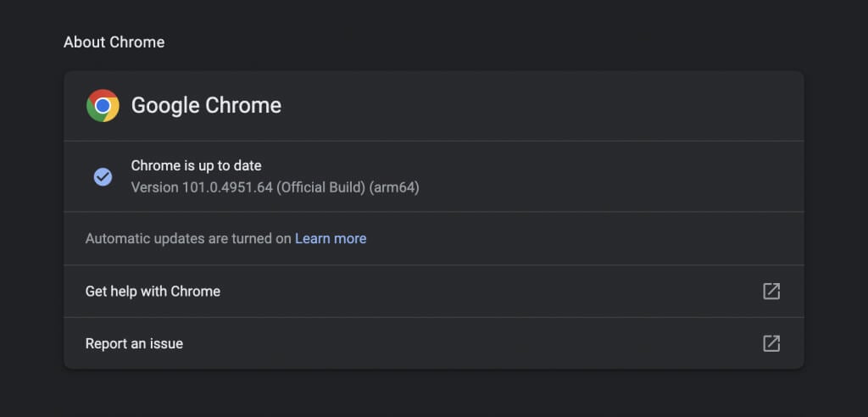Click the Google Chrome title text

(206, 106)
